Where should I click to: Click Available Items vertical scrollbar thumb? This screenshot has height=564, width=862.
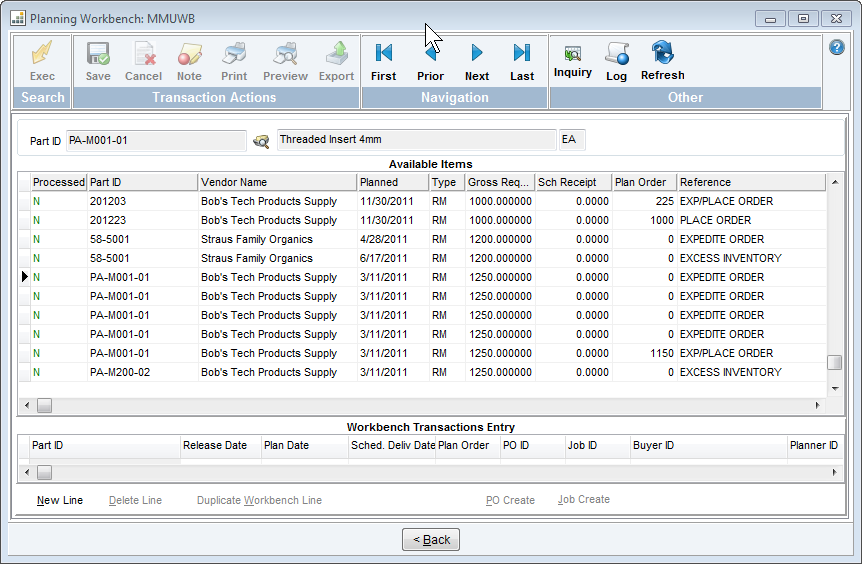[x=835, y=362]
